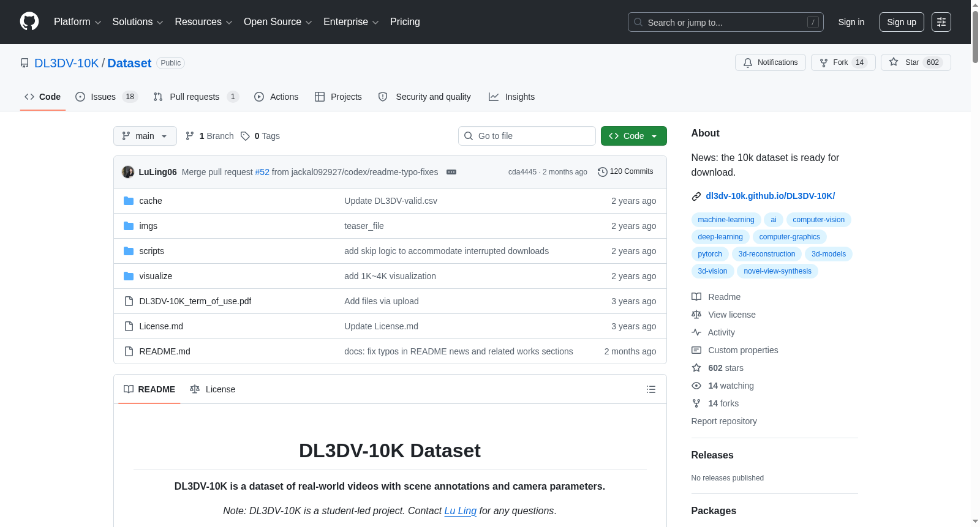Expand the Open Source menu
Image resolution: width=980 pixels, height=527 pixels.
[278, 22]
